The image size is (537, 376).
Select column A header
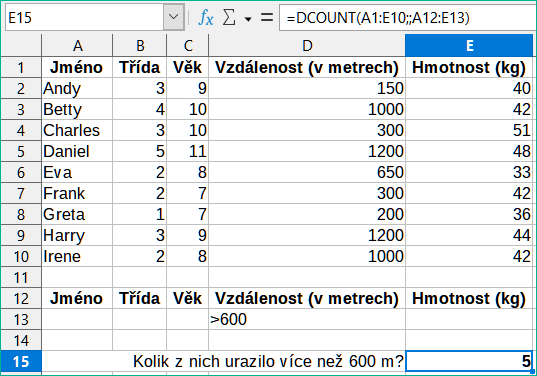[x=77, y=46]
